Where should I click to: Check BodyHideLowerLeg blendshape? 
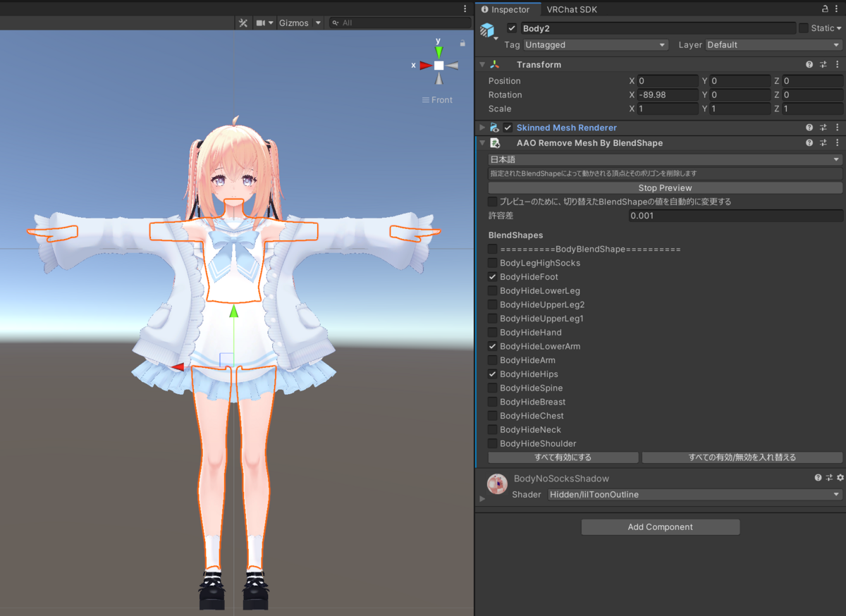pos(492,291)
